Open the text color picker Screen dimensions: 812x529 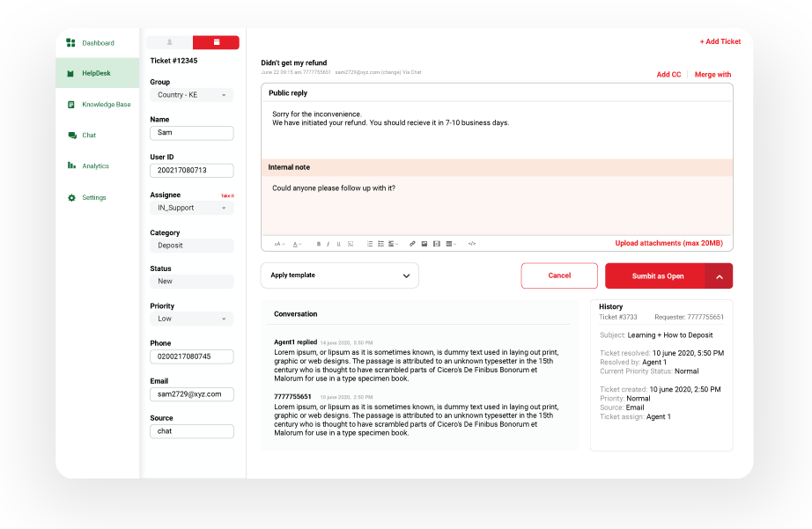(x=296, y=244)
